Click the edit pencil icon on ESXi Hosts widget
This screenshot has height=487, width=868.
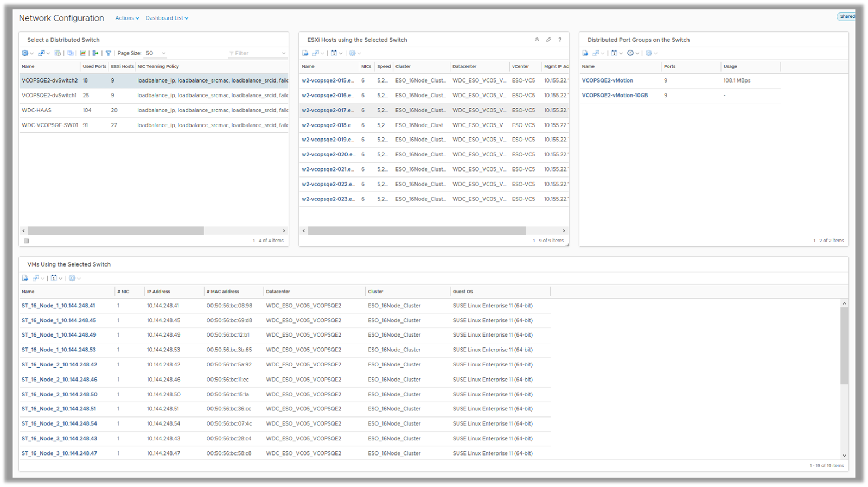click(x=548, y=40)
